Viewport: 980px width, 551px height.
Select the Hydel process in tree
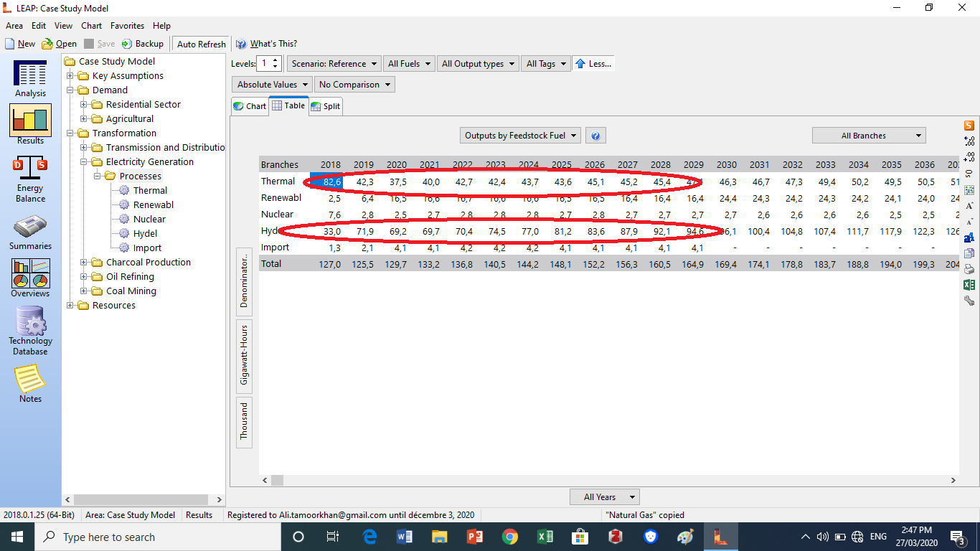[x=145, y=233]
